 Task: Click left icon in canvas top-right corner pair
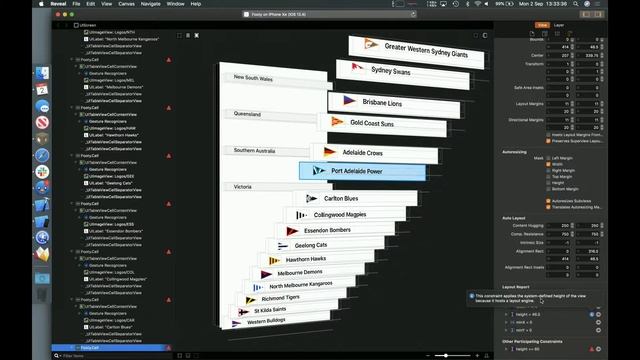(x=476, y=36)
